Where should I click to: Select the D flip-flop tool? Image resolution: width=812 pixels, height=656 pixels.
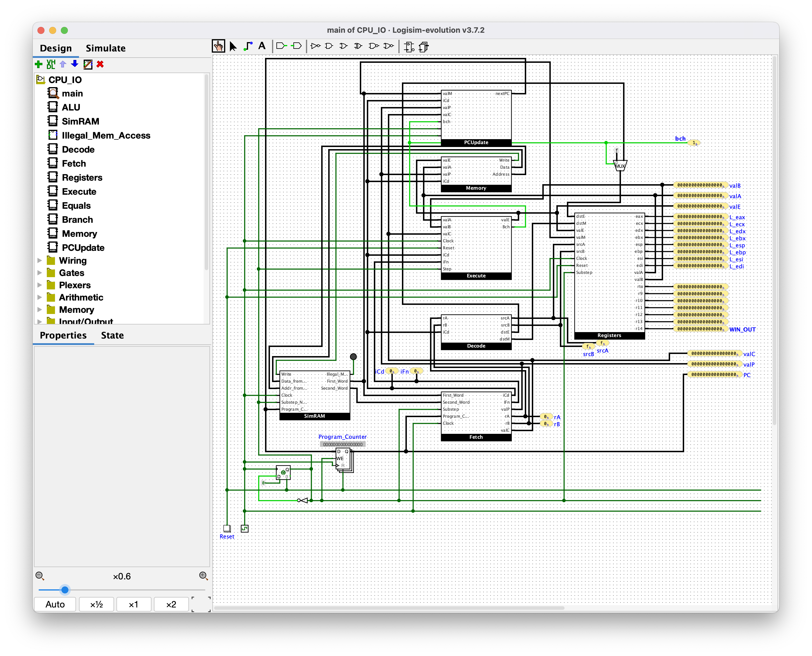[x=409, y=47]
